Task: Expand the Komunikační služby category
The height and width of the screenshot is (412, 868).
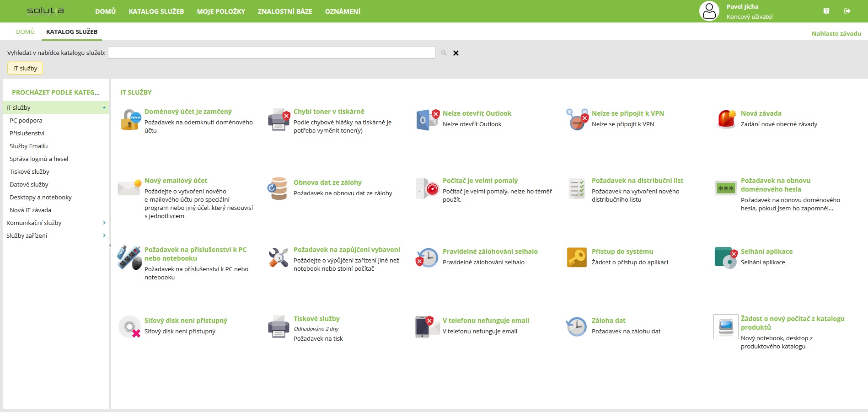Action: [x=104, y=223]
